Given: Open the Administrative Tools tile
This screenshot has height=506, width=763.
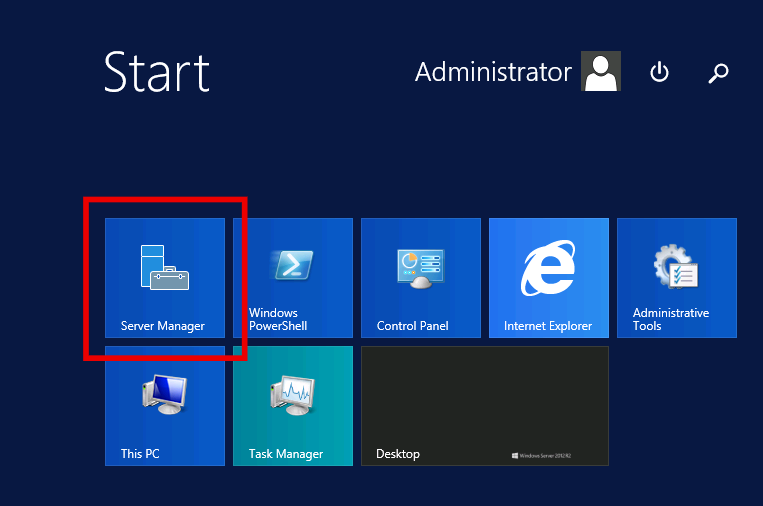Looking at the screenshot, I should (677, 278).
